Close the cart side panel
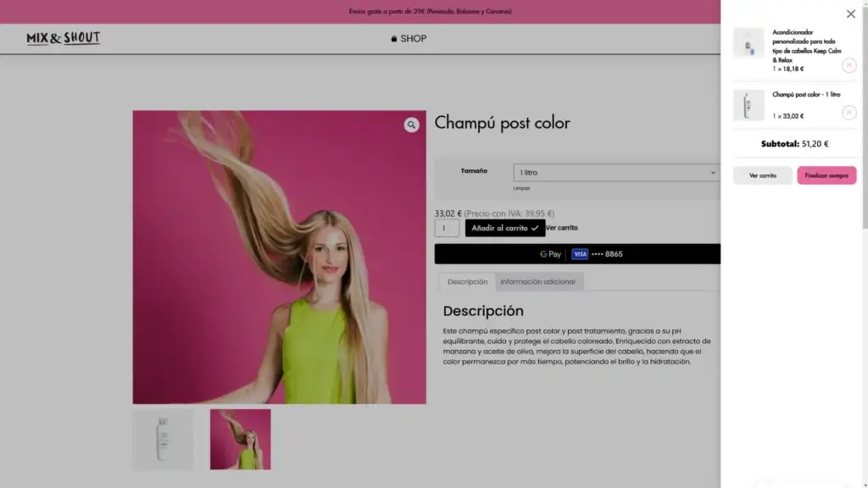868x488 pixels. 850,14
